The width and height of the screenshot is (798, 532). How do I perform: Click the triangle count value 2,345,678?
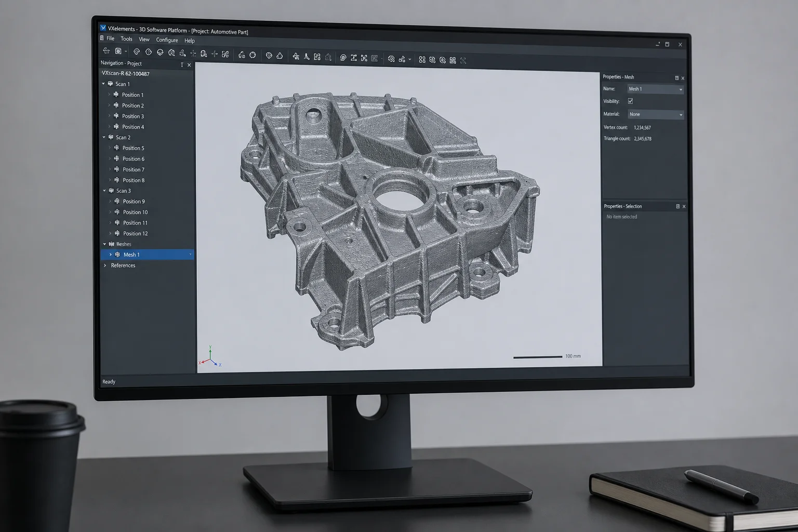(643, 139)
